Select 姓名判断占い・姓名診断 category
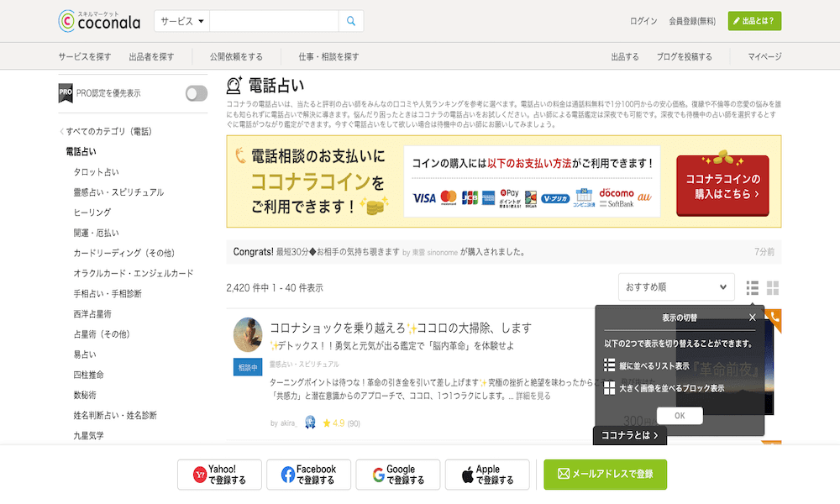 coord(115,415)
